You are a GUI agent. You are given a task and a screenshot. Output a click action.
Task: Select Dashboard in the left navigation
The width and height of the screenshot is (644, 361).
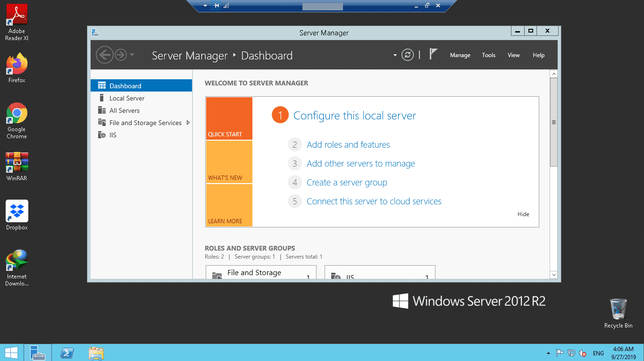[x=142, y=86]
